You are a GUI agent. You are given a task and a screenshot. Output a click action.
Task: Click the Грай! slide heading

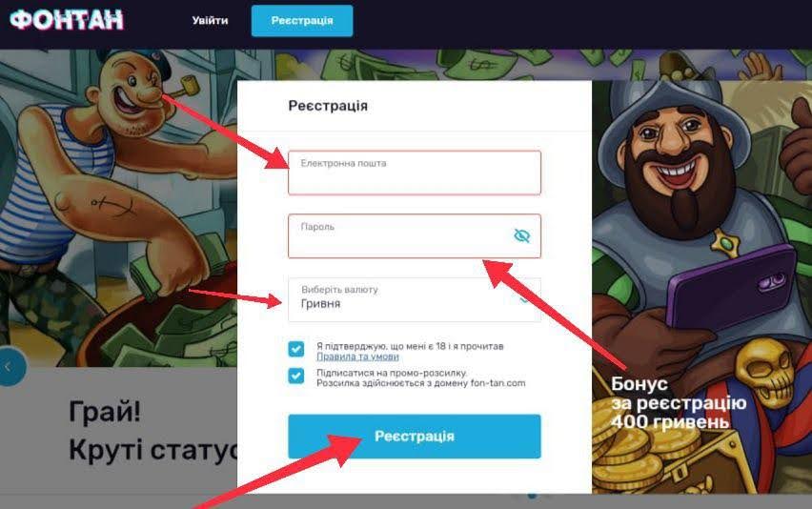(x=105, y=413)
